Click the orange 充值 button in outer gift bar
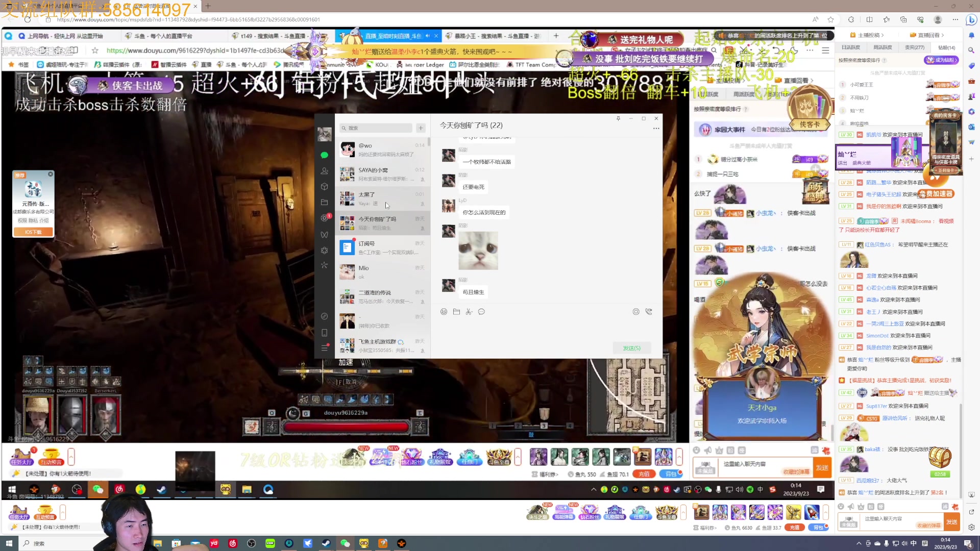Viewport: 980px width, 551px height. pos(795,528)
